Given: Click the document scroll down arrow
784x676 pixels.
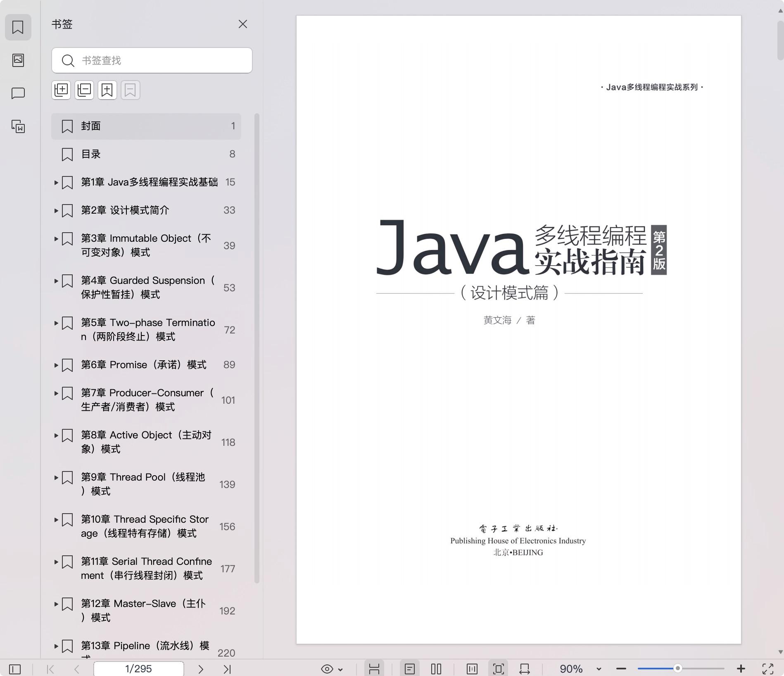Looking at the screenshot, I should (x=780, y=652).
